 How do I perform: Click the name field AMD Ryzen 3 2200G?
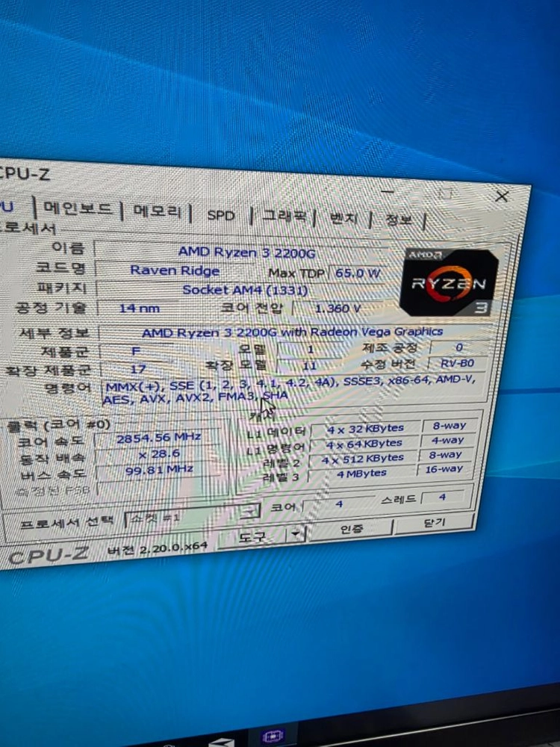(246, 252)
